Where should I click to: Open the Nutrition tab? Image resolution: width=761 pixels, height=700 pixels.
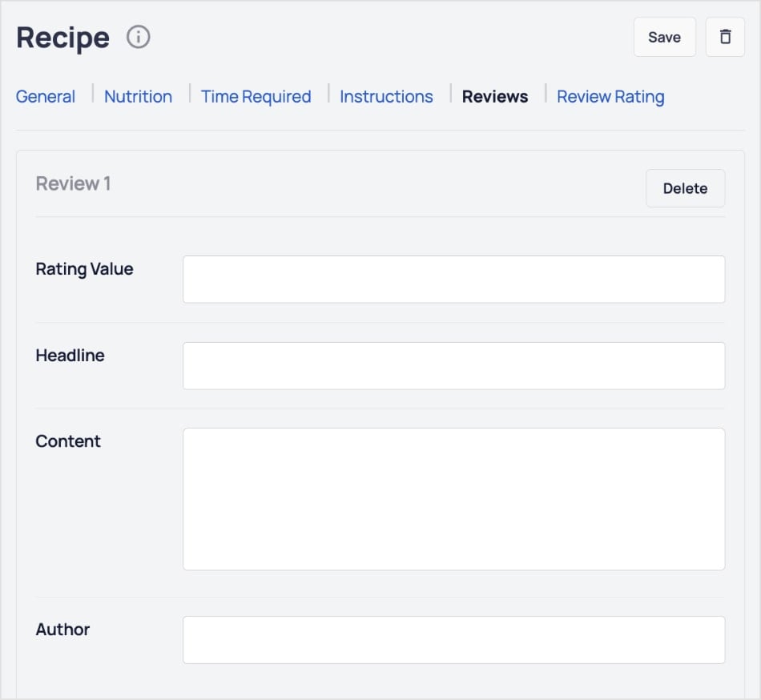click(137, 96)
